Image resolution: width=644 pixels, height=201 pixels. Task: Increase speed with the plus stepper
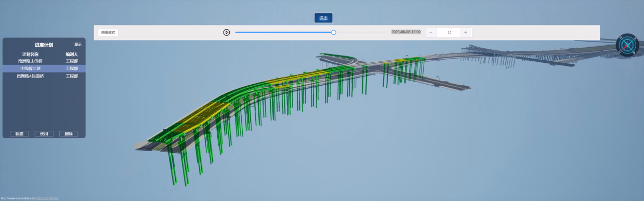pyautogui.click(x=466, y=32)
